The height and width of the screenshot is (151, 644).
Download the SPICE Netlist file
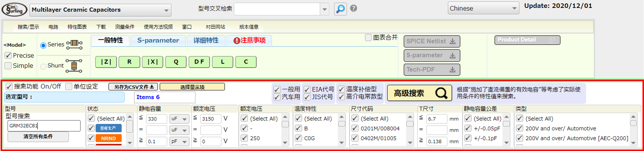(432, 42)
